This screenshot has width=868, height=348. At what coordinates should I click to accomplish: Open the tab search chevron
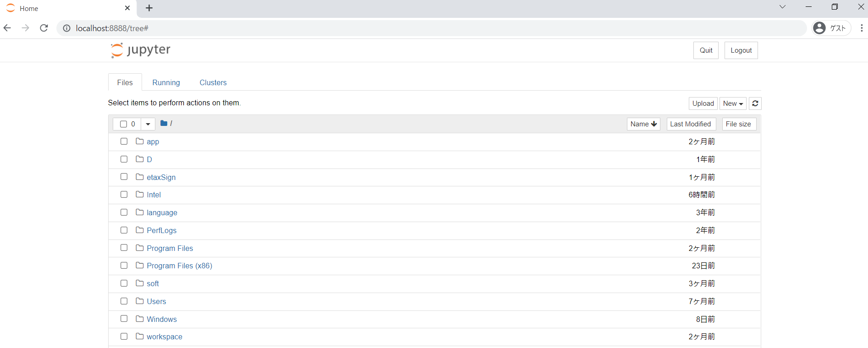(782, 7)
